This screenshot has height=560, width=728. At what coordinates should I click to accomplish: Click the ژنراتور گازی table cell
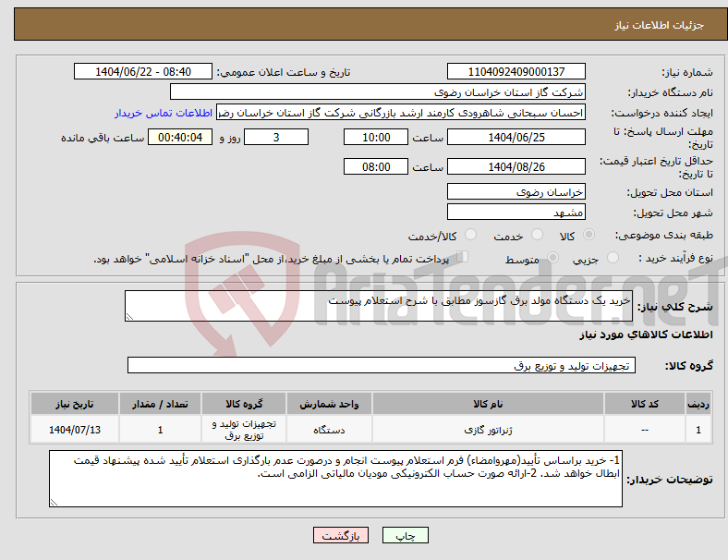pyautogui.click(x=488, y=430)
